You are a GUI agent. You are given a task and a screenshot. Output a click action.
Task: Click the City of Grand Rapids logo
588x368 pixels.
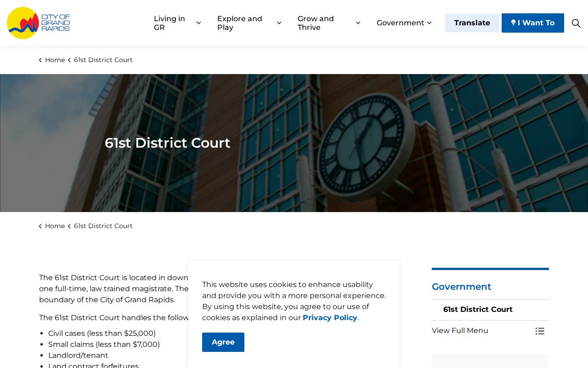pyautogui.click(x=39, y=23)
